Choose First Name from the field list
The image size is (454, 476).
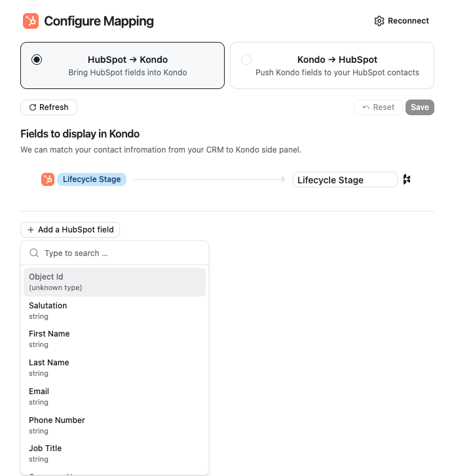[115, 339]
